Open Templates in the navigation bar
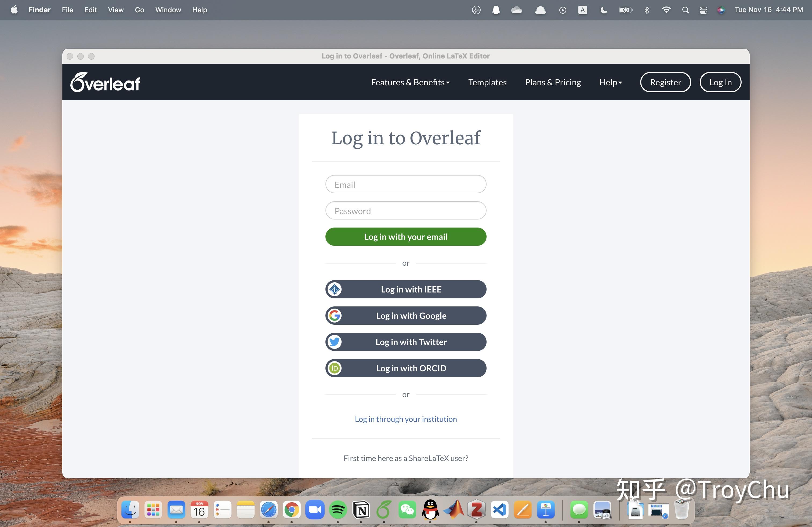This screenshot has width=812, height=527. (487, 82)
